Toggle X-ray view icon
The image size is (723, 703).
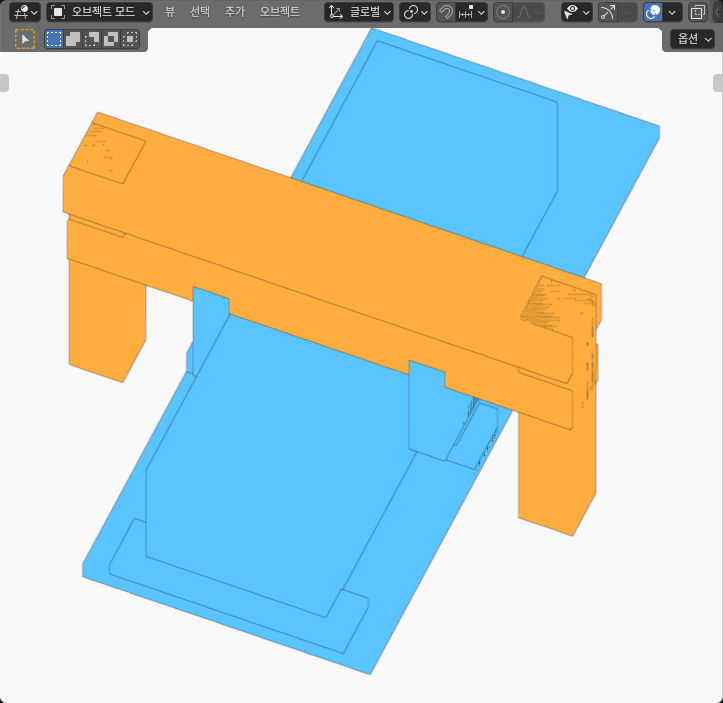[698, 12]
